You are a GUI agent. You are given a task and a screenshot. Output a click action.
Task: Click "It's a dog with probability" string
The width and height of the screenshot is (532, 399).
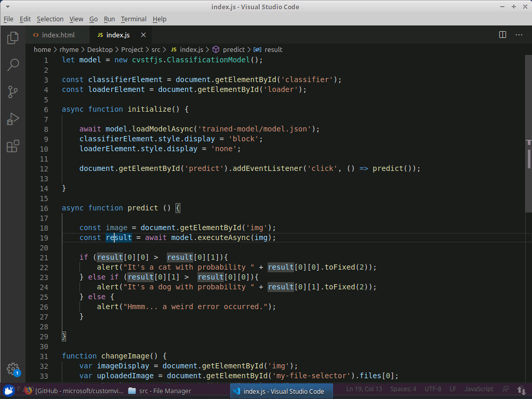tap(189, 287)
